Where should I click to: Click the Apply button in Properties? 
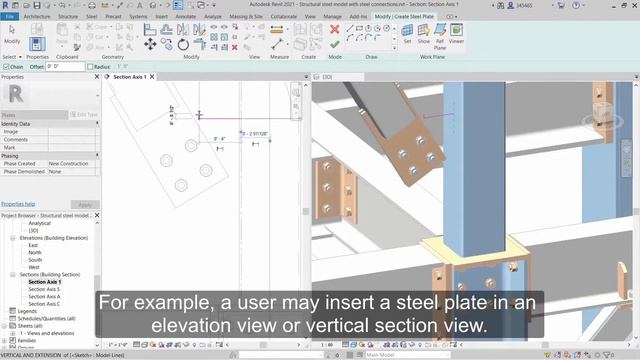point(85,204)
